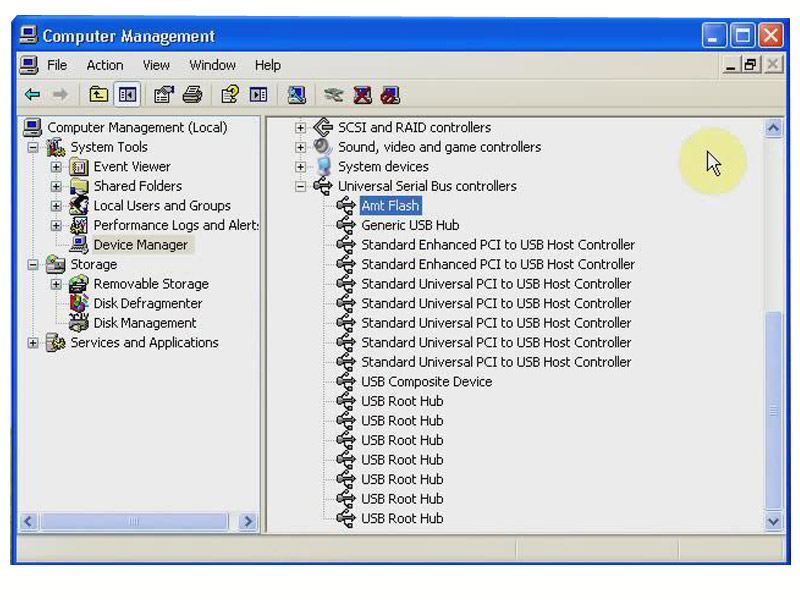This screenshot has height=600, width=800.
Task: Select Computer Management (Local) root node
Action: tap(137, 128)
